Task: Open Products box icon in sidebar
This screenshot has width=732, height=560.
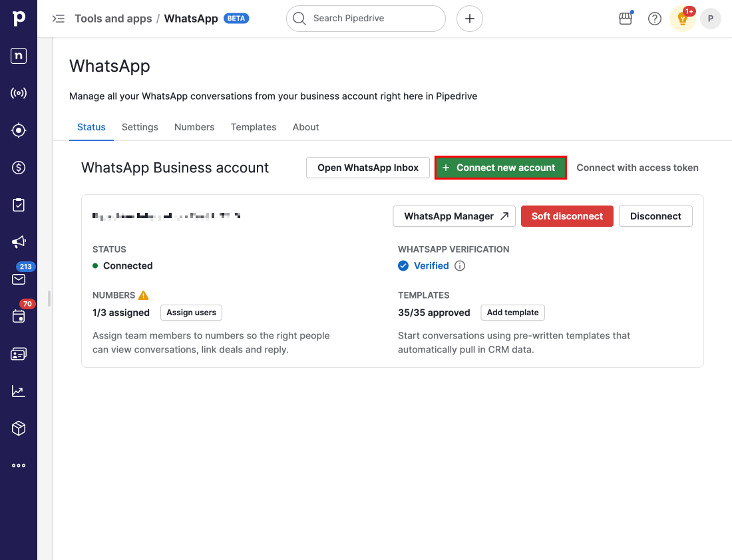Action: [18, 428]
